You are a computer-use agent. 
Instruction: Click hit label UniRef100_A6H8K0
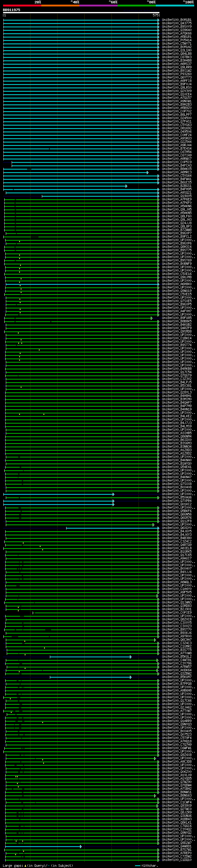tap(177, 285)
